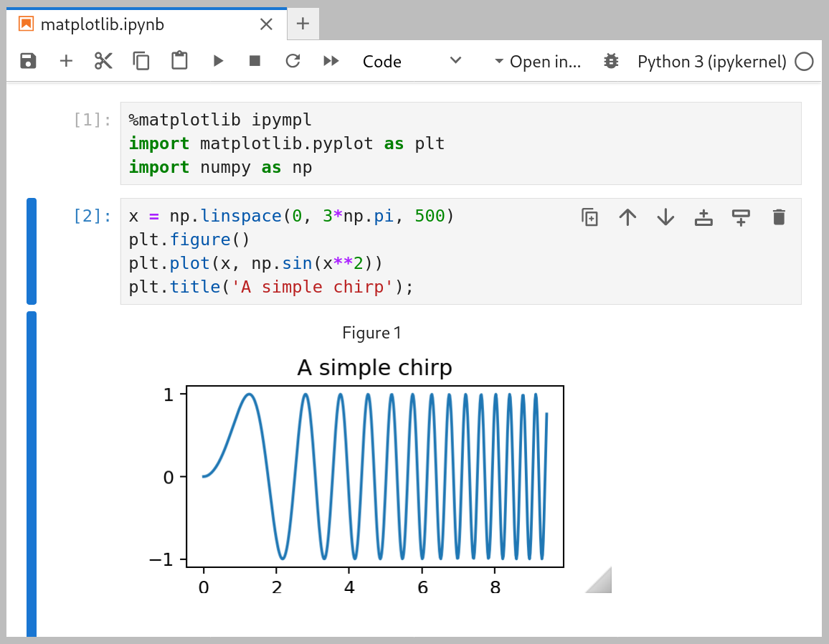Save the notebook with the floppy disk icon
Viewport: 829px width, 644px height.
(x=28, y=62)
